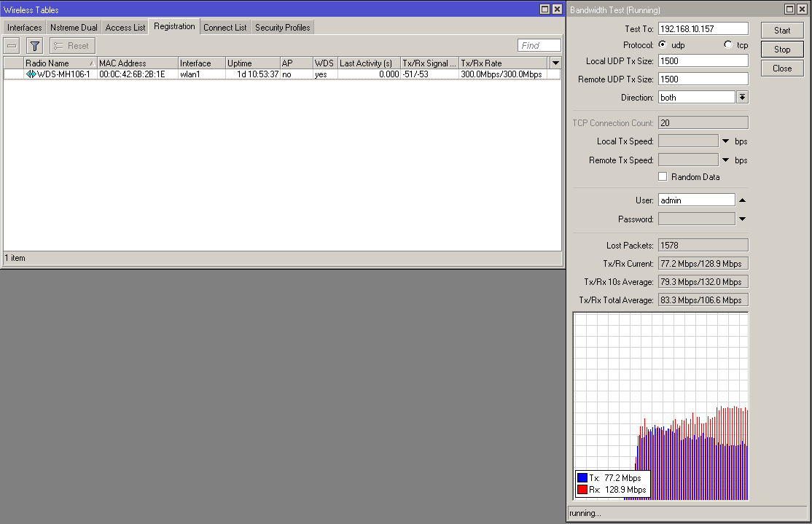Image resolution: width=812 pixels, height=524 pixels.
Task: Click Lost Packets value 1578
Action: 703,246
